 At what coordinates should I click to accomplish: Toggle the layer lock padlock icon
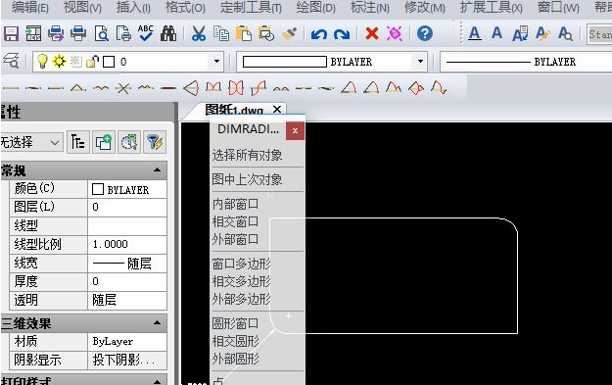point(92,62)
